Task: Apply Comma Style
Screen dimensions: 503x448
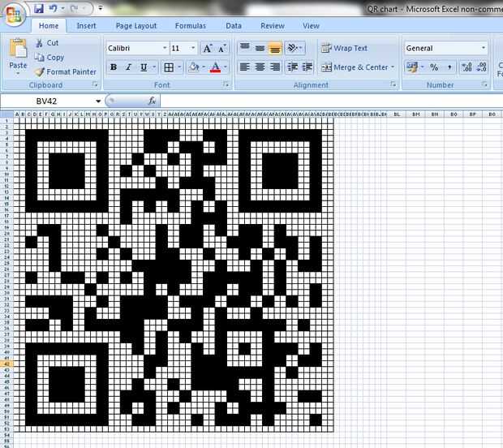Action: (x=449, y=67)
